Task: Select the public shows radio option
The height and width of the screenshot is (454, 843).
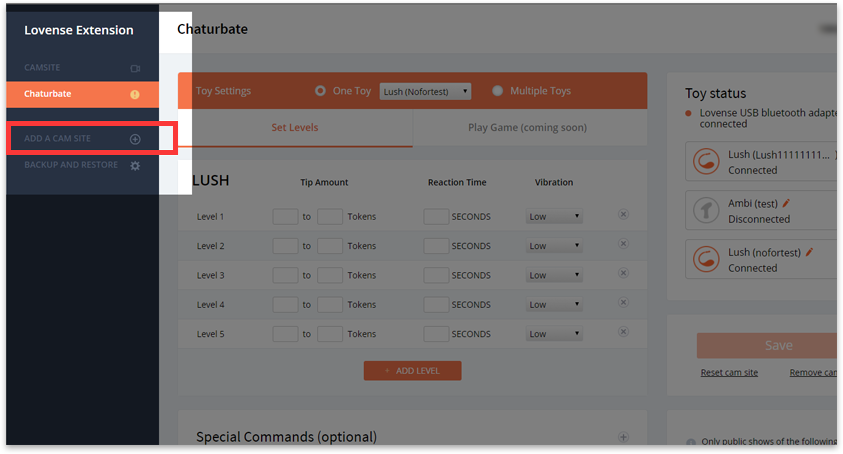Action: [x=691, y=443]
